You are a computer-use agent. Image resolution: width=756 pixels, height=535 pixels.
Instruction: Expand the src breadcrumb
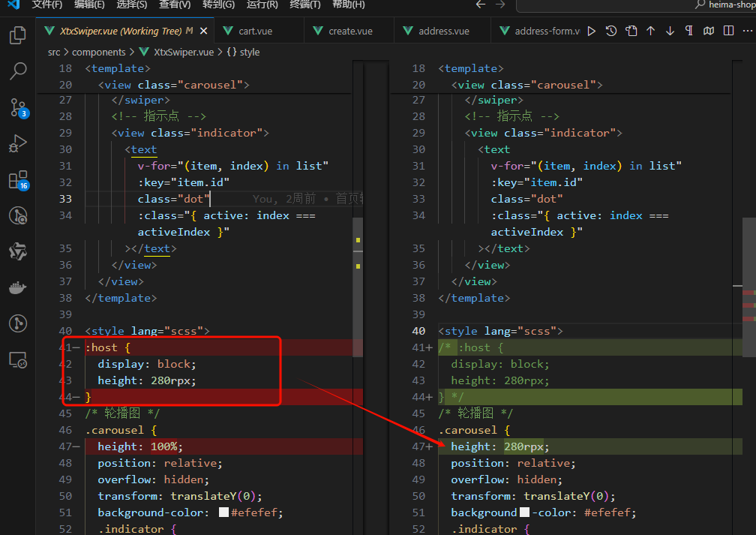click(x=54, y=52)
